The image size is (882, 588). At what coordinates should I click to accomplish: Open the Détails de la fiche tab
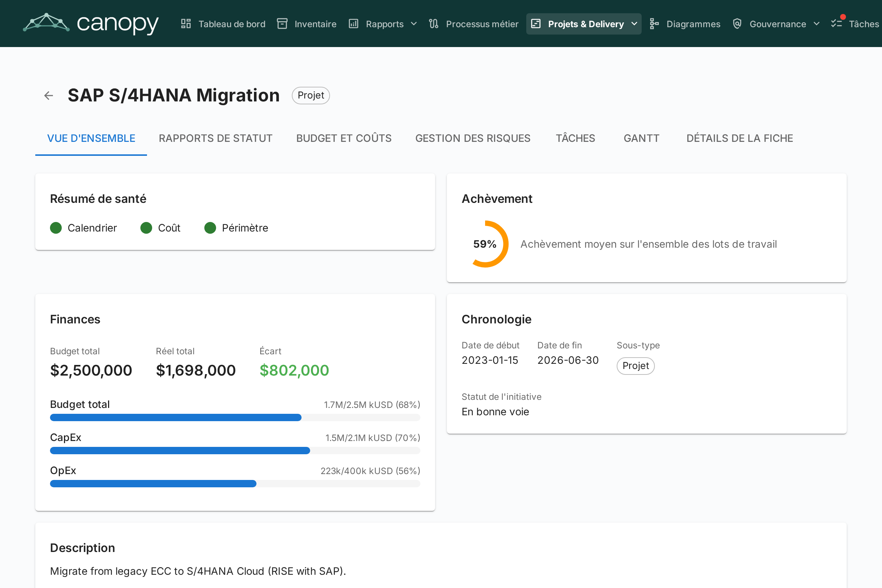point(740,139)
